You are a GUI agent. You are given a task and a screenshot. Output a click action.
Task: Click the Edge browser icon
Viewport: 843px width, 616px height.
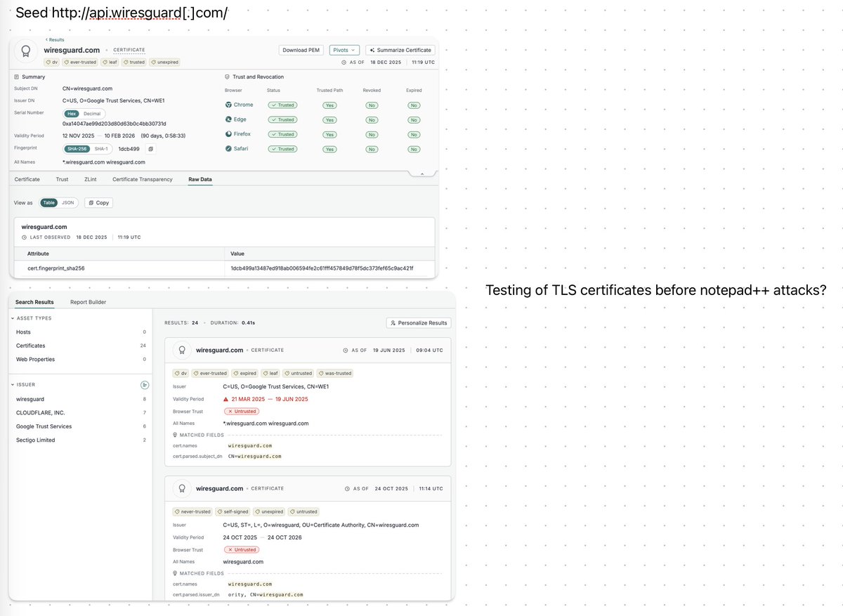coord(228,119)
